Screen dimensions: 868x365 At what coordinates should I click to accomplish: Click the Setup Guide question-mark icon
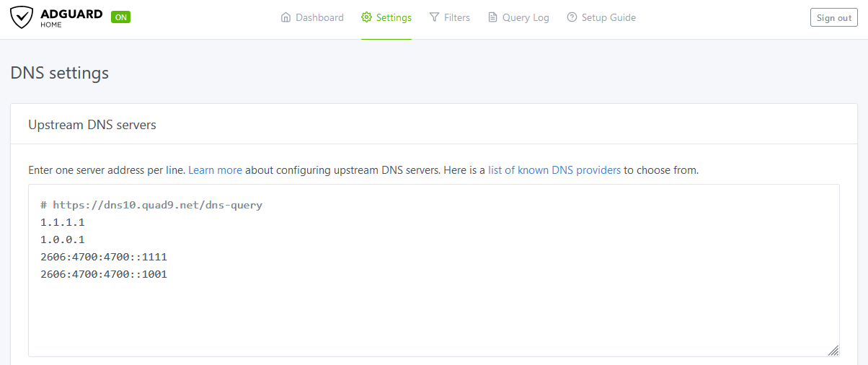[x=572, y=17]
